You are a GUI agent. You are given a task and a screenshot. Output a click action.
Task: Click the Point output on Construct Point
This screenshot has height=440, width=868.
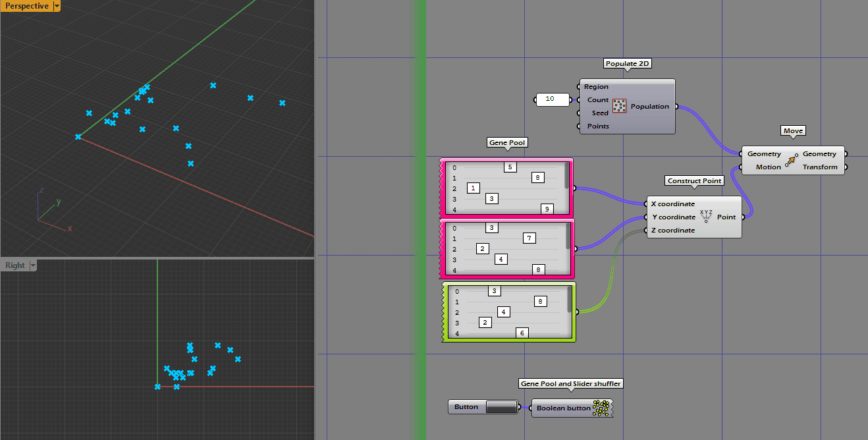coord(726,217)
